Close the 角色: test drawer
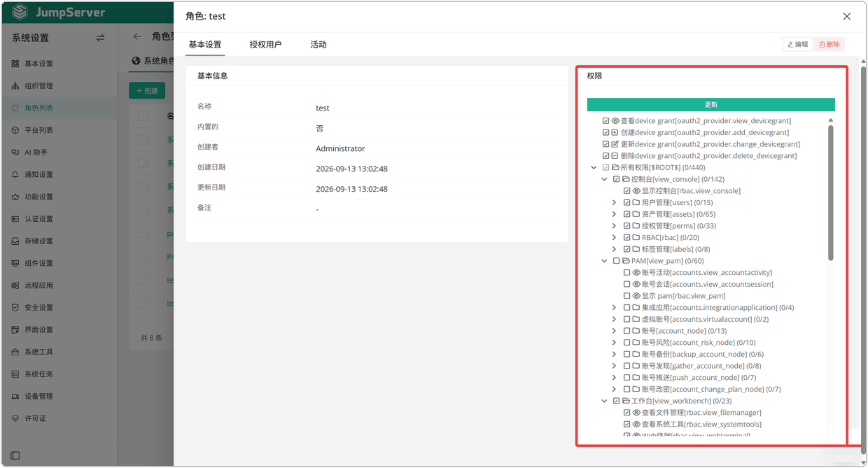 [847, 16]
